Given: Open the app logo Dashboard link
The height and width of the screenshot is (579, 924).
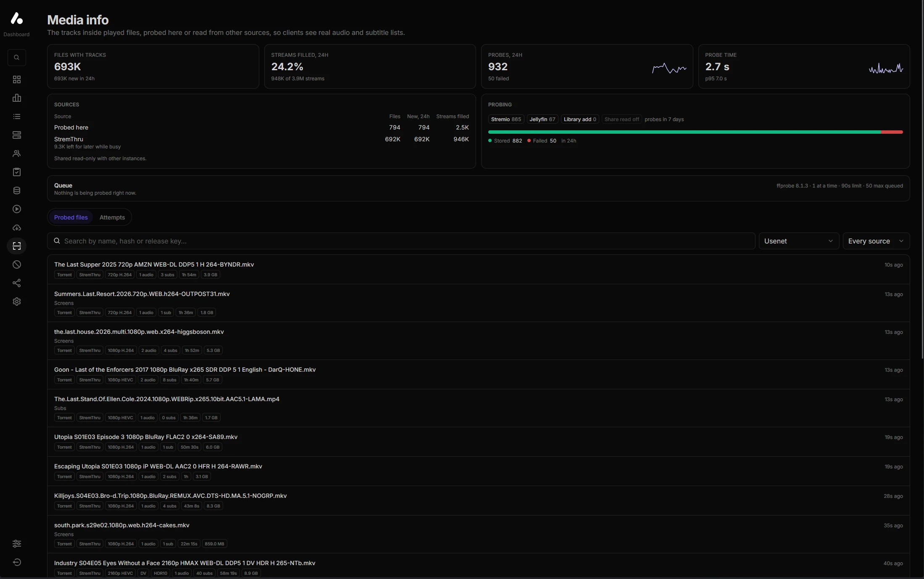Looking at the screenshot, I should click(x=16, y=24).
